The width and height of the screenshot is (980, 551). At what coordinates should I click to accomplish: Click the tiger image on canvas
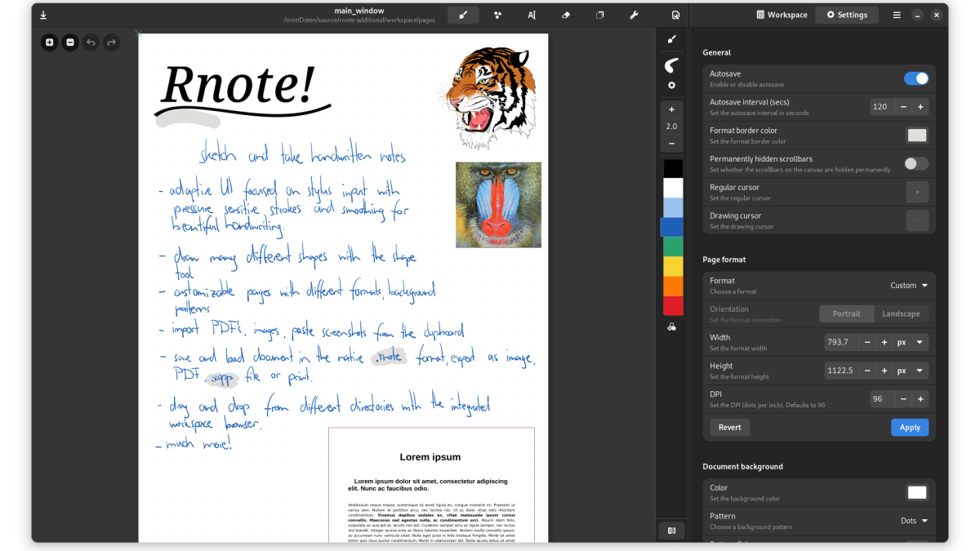tap(490, 98)
